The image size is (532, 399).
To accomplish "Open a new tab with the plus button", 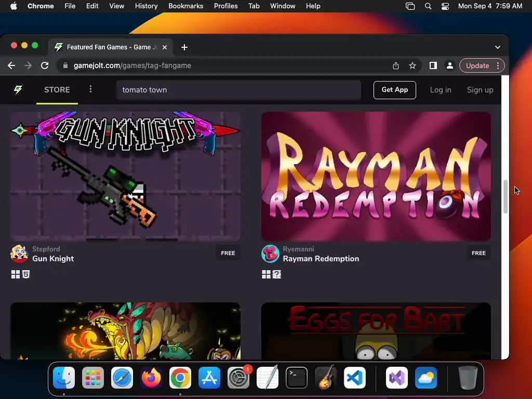I will (x=184, y=47).
